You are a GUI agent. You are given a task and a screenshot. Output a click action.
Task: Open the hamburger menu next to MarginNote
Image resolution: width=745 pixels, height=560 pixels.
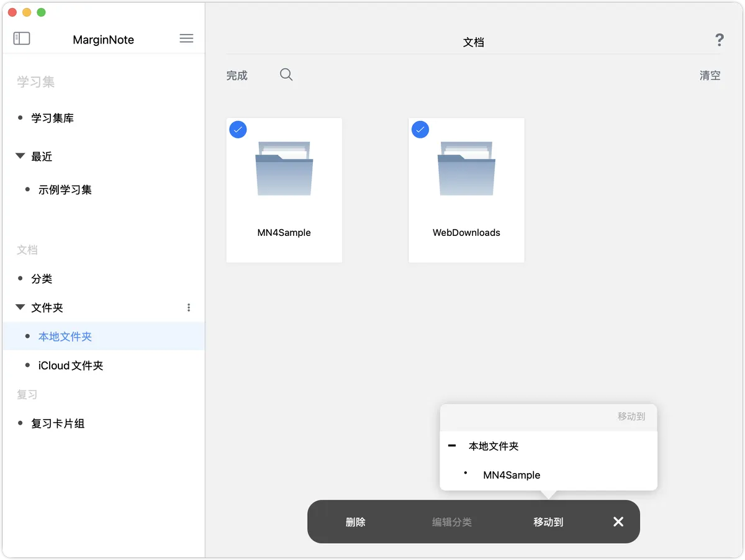186,38
